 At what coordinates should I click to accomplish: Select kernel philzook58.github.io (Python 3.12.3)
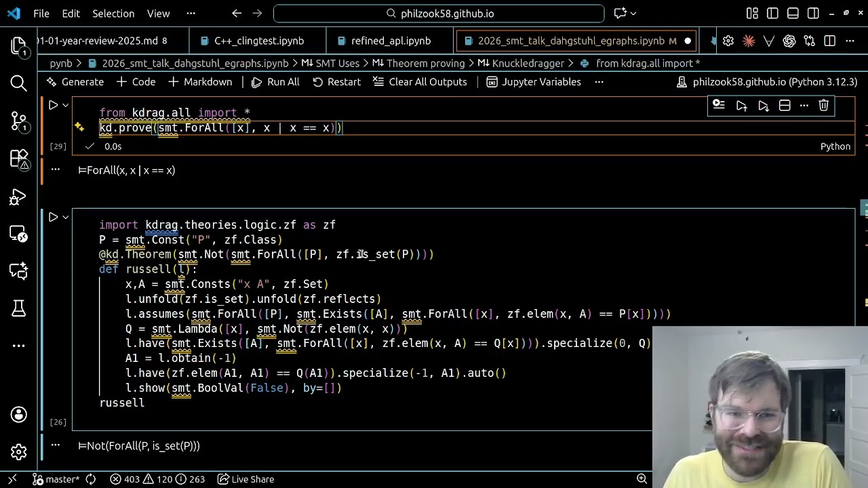pyautogui.click(x=768, y=81)
